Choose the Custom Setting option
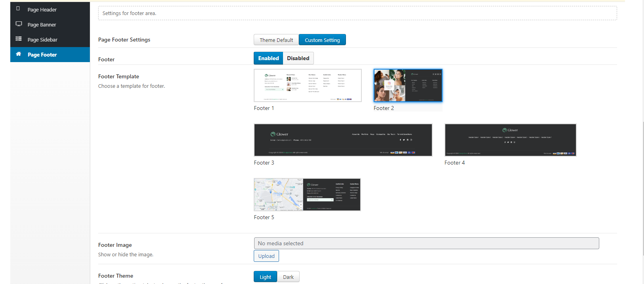This screenshot has width=644, height=284. [x=322, y=40]
